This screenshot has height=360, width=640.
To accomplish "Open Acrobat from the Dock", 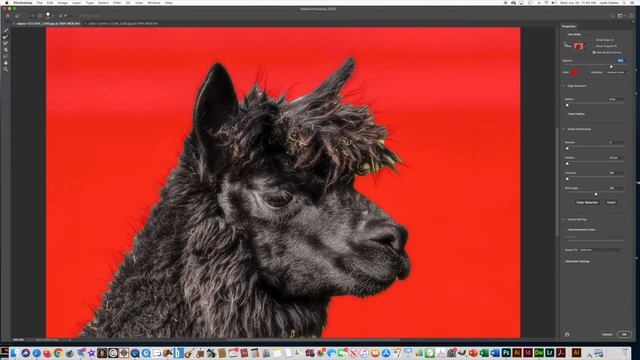I will click(x=561, y=353).
